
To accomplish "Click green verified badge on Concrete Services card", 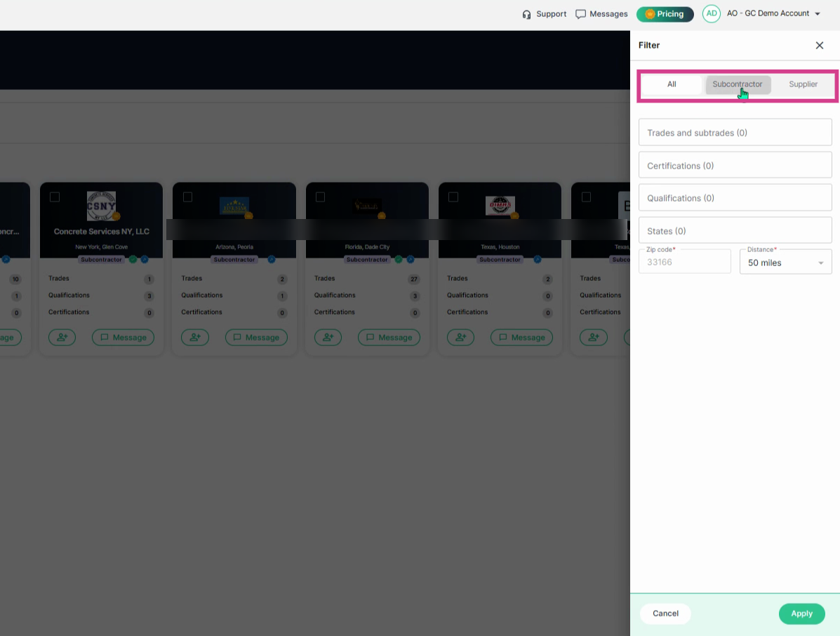I will coord(133,259).
